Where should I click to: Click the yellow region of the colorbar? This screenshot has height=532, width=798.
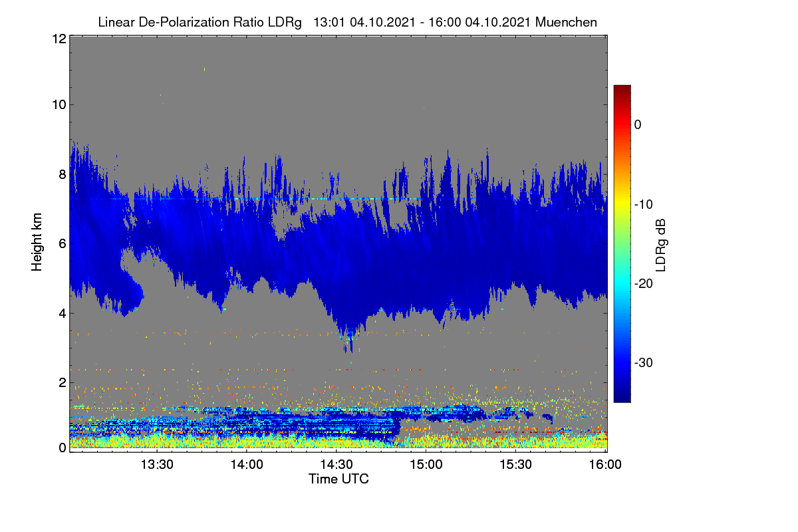[622, 205]
